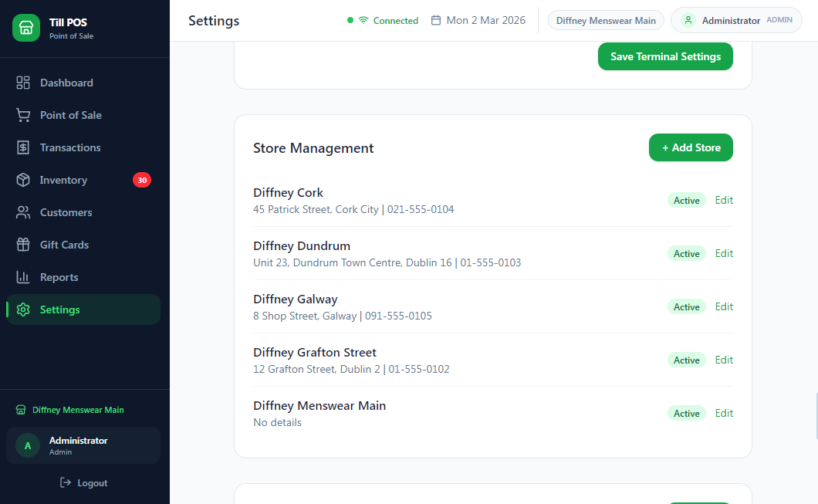The width and height of the screenshot is (818, 504).
Task: Open Reports using the chart icon
Action: (x=22, y=277)
